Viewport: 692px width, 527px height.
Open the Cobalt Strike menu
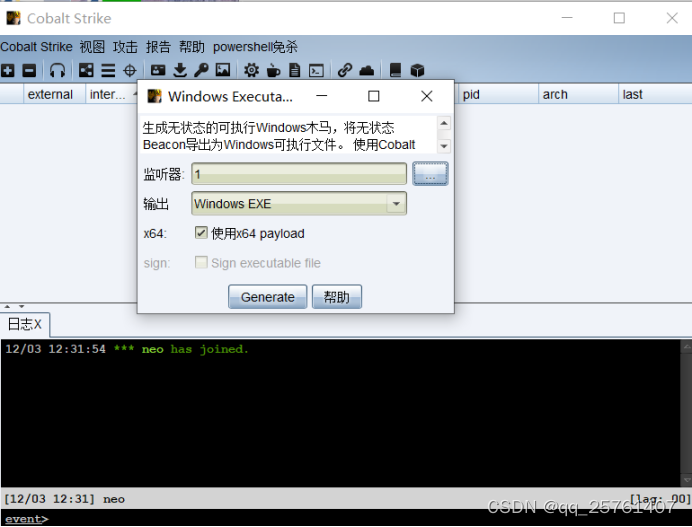pos(36,47)
